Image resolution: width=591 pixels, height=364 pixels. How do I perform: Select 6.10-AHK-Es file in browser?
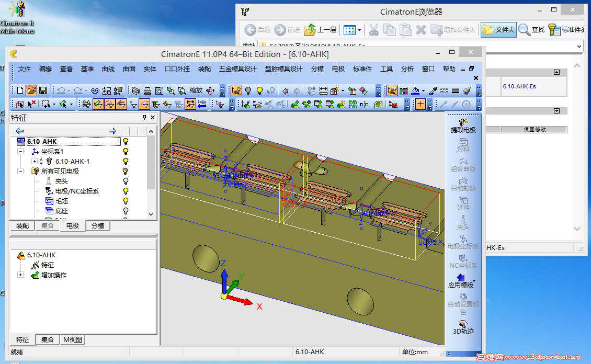(x=519, y=86)
